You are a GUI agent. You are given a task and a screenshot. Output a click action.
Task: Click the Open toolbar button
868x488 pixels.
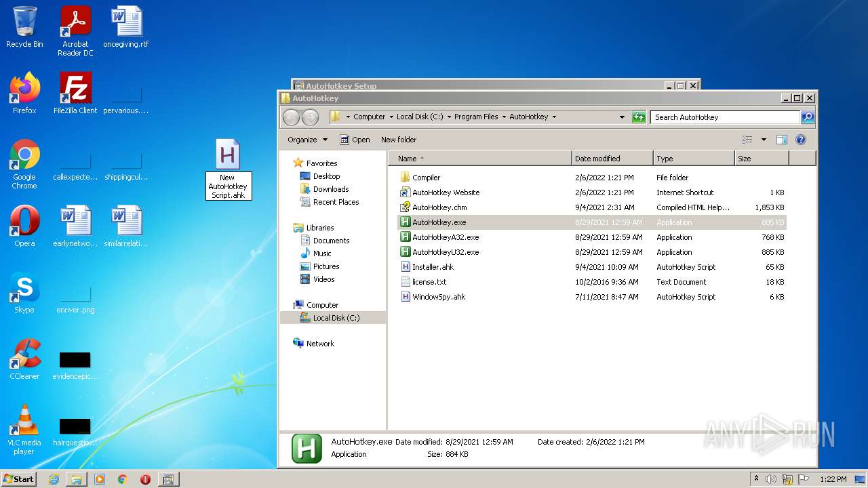(355, 140)
